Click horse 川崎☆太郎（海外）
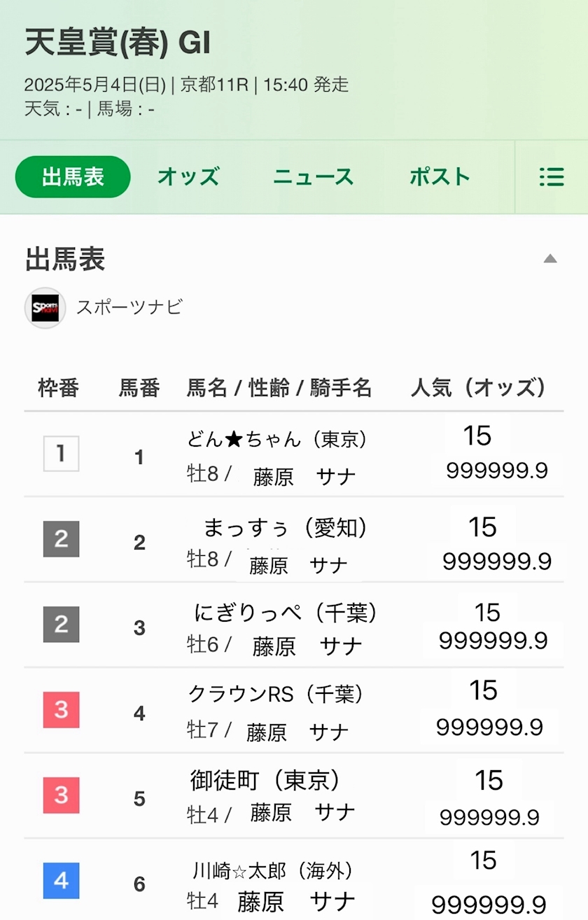The height and width of the screenshot is (920, 588). 273,871
